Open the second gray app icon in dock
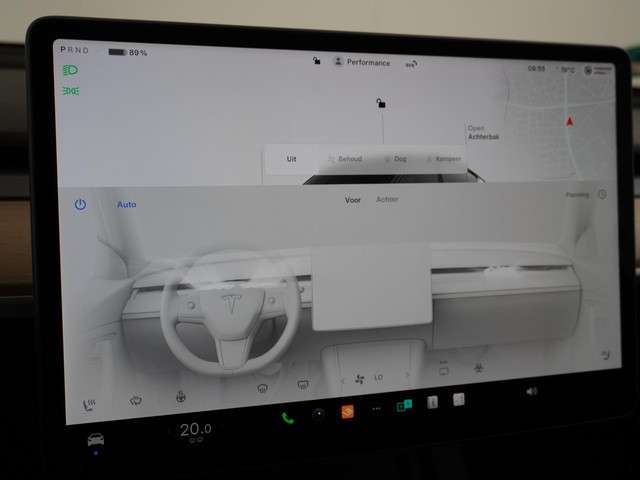The height and width of the screenshot is (480, 640). 458,399
